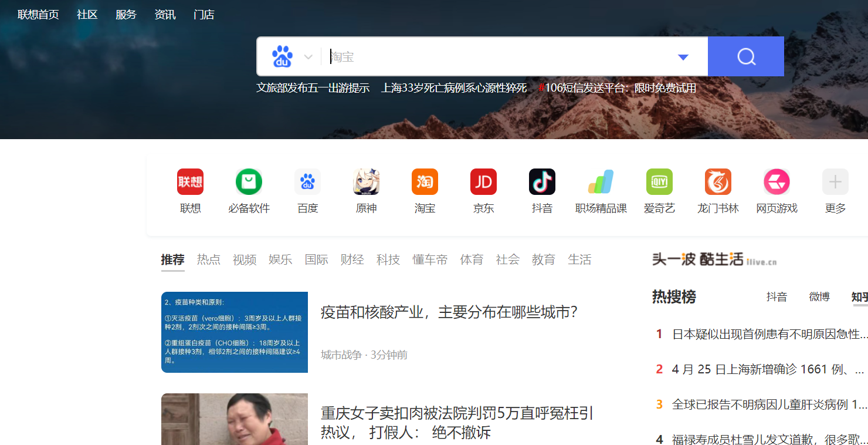Viewport: 868px width, 445px height.
Task: Open 服务 in top navigation
Action: (x=126, y=15)
